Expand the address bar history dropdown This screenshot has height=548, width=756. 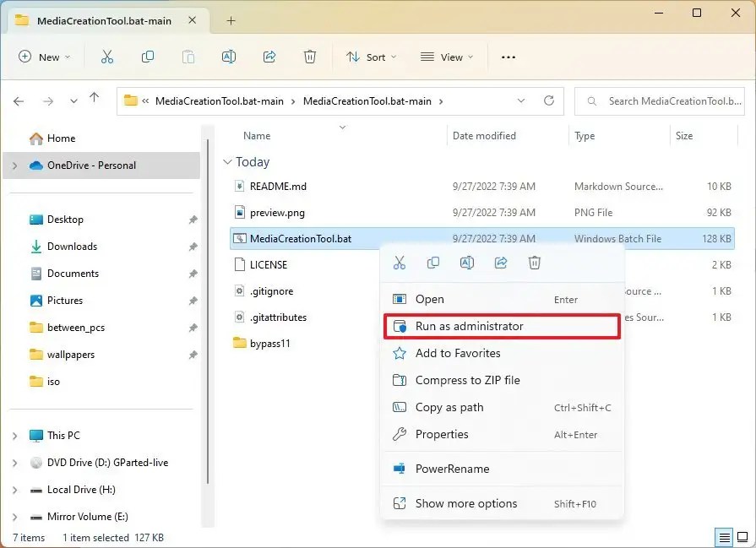pyautogui.click(x=521, y=100)
